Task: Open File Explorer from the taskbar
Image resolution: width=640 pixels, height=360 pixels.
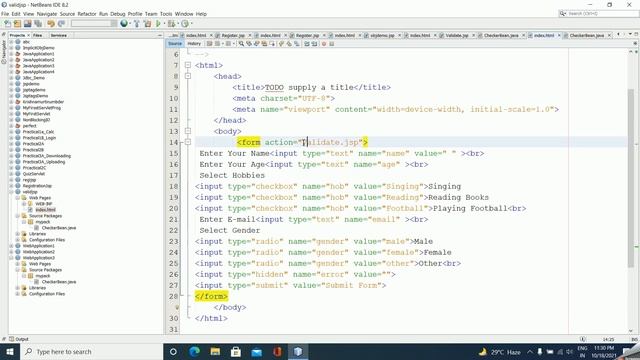Action: [215, 351]
